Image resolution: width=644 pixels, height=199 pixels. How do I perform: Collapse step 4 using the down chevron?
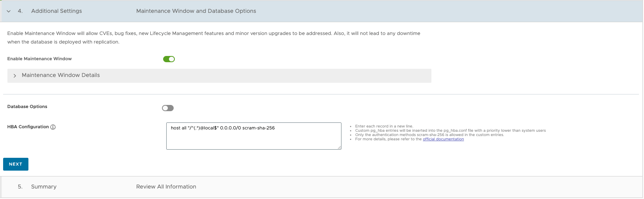click(x=9, y=11)
